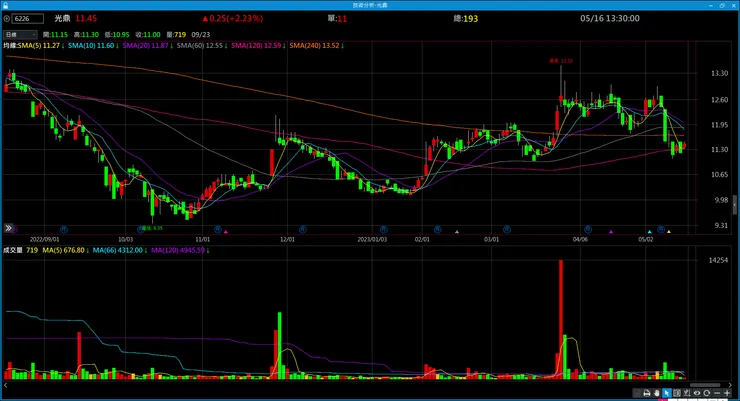Viewport: 740px width, 401px height.
Task: Click the column layout icon in toolbar
Action: [677, 393]
